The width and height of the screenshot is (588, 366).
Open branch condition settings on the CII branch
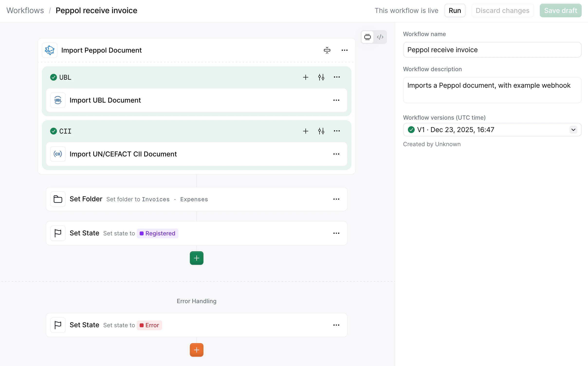pyautogui.click(x=321, y=131)
